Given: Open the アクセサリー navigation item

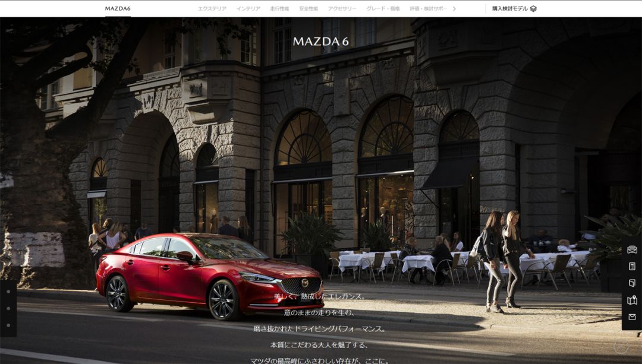Looking at the screenshot, I should pos(342,9).
